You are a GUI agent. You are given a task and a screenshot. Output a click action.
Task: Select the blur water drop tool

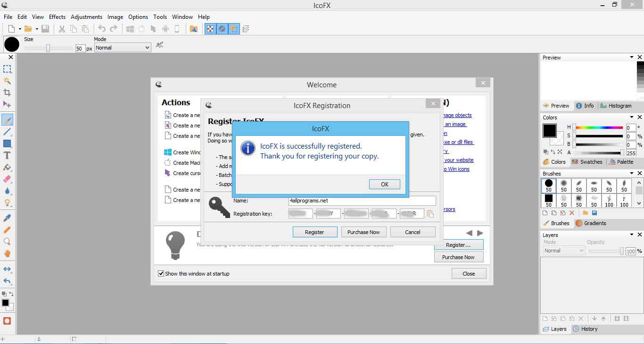coord(7,191)
